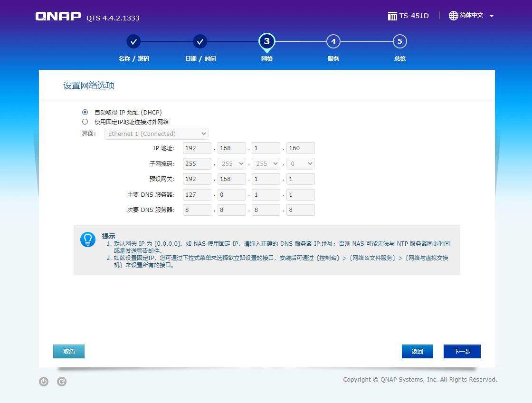Viewport: 532px width, 403px height.
Task: Open the last subnet mask octet dropdown
Action: pyautogui.click(x=300, y=163)
